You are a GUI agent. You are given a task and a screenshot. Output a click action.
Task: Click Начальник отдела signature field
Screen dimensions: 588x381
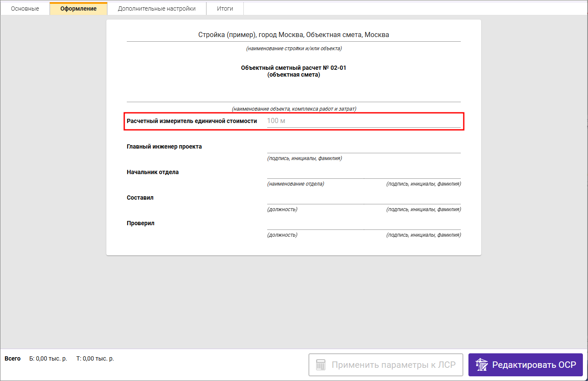pos(412,173)
